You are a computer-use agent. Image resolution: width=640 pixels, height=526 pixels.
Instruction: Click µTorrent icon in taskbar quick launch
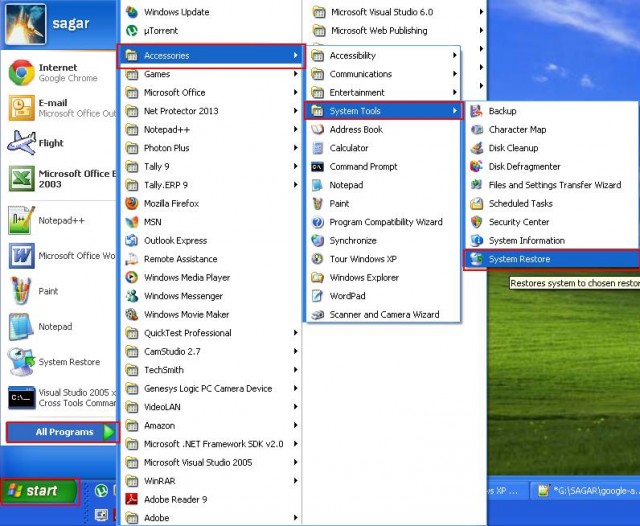[101, 490]
